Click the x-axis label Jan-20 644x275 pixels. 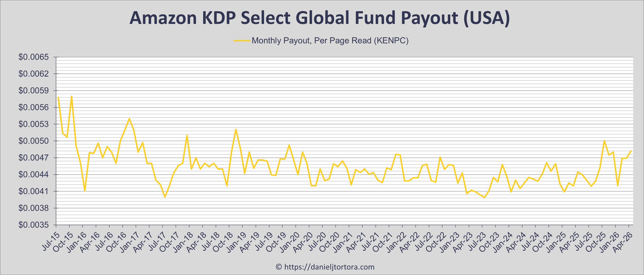tap(290, 242)
